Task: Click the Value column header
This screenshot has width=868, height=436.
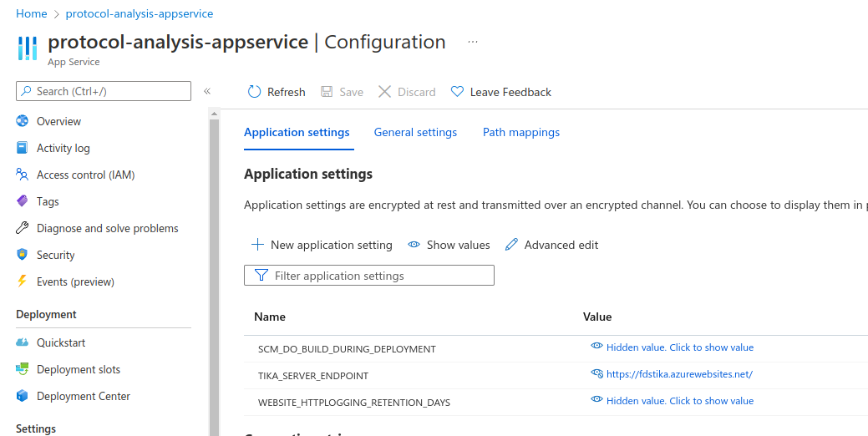Action: coord(597,317)
